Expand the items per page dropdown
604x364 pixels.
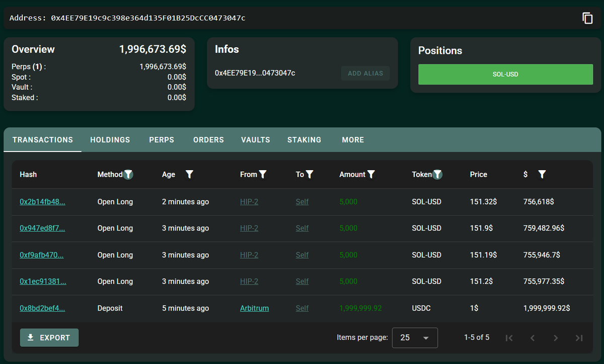415,338
